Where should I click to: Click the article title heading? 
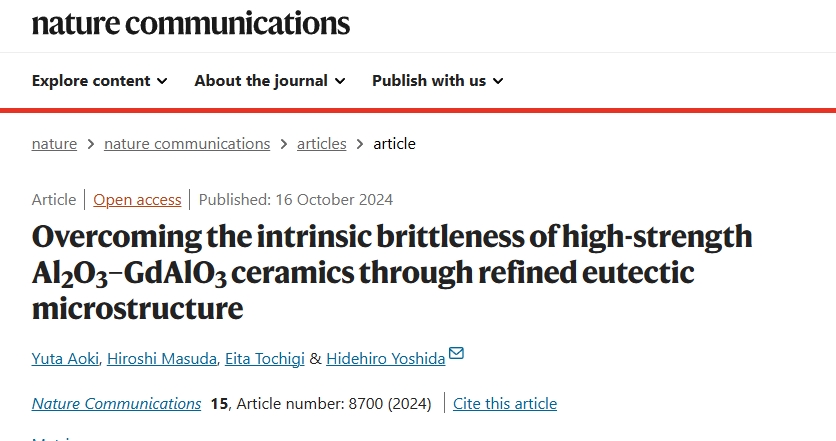pyautogui.click(x=392, y=272)
